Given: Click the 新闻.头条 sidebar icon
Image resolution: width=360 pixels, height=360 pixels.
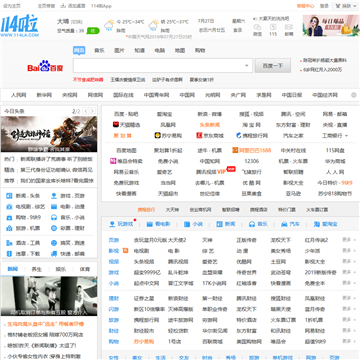Looking at the screenshot, I should 9,196.
